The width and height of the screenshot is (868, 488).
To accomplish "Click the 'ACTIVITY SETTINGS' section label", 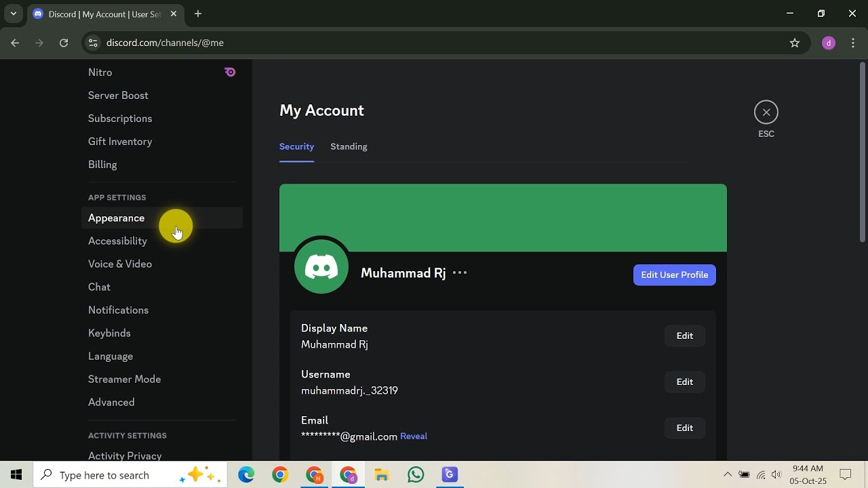I will (x=127, y=435).
